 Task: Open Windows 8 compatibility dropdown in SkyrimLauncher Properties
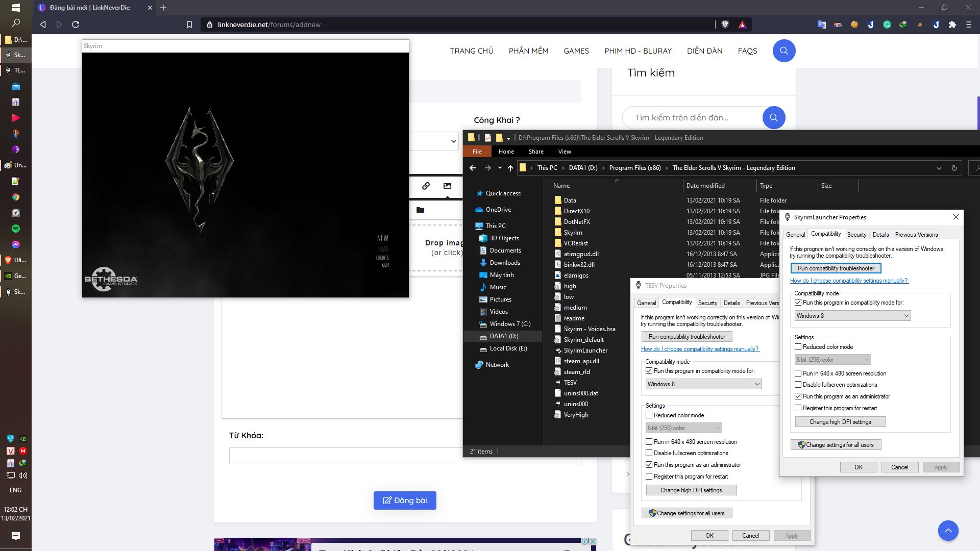[x=852, y=316]
